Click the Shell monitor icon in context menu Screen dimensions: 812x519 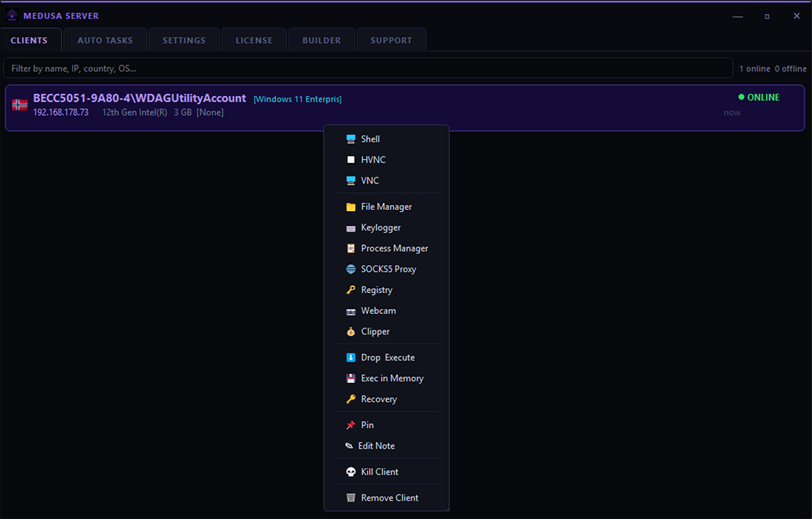(351, 139)
